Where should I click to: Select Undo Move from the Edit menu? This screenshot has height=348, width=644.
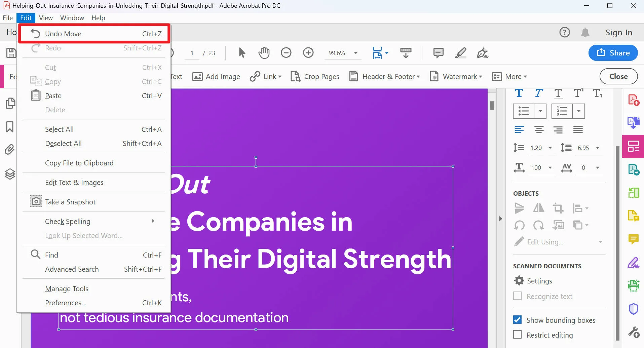64,33
